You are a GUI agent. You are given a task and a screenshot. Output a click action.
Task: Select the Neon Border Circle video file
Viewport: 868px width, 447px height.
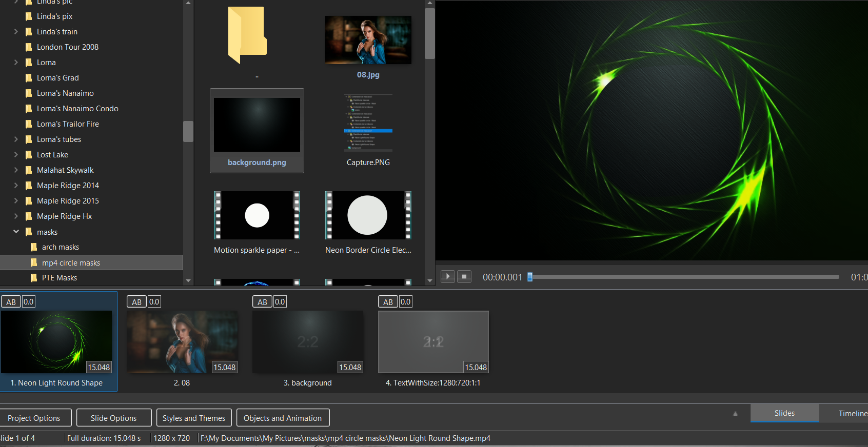pos(368,215)
